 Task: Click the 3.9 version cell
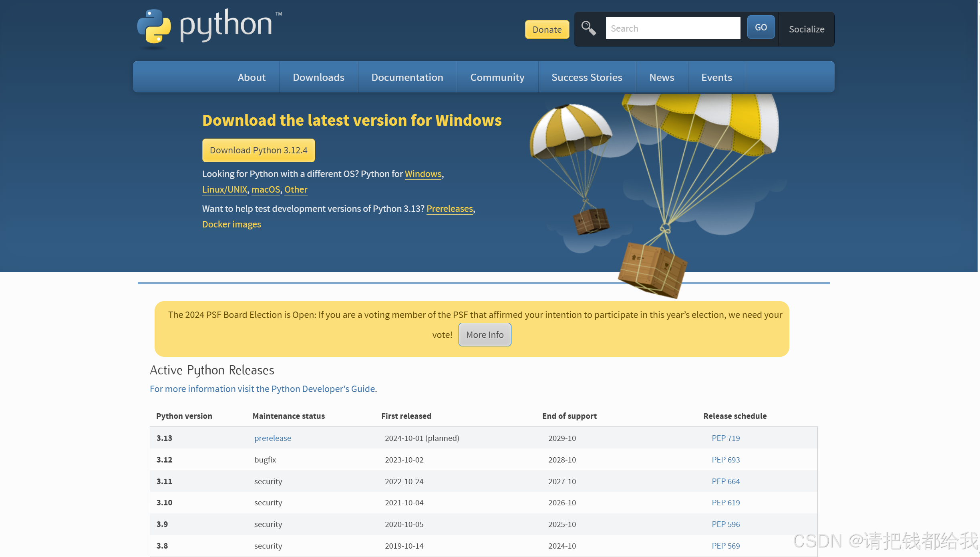[162, 524]
